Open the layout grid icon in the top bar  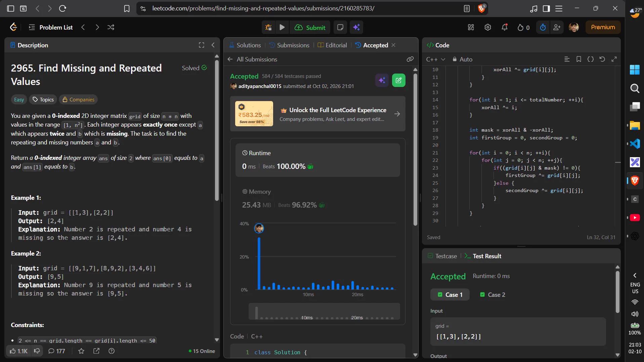coord(471,28)
